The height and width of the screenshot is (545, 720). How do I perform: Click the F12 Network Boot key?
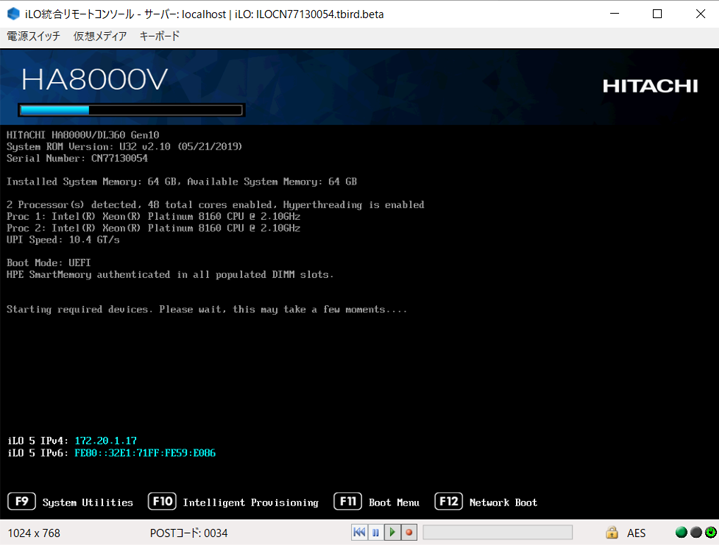449,501
